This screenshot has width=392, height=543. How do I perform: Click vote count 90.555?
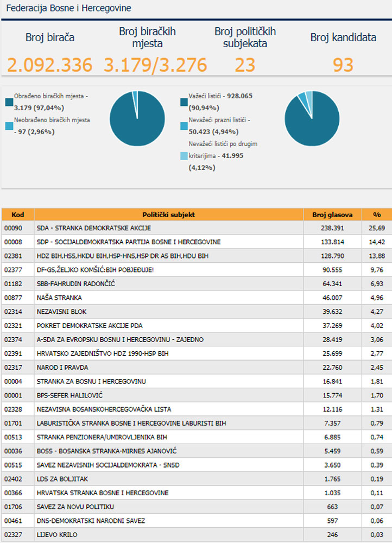coord(332,270)
